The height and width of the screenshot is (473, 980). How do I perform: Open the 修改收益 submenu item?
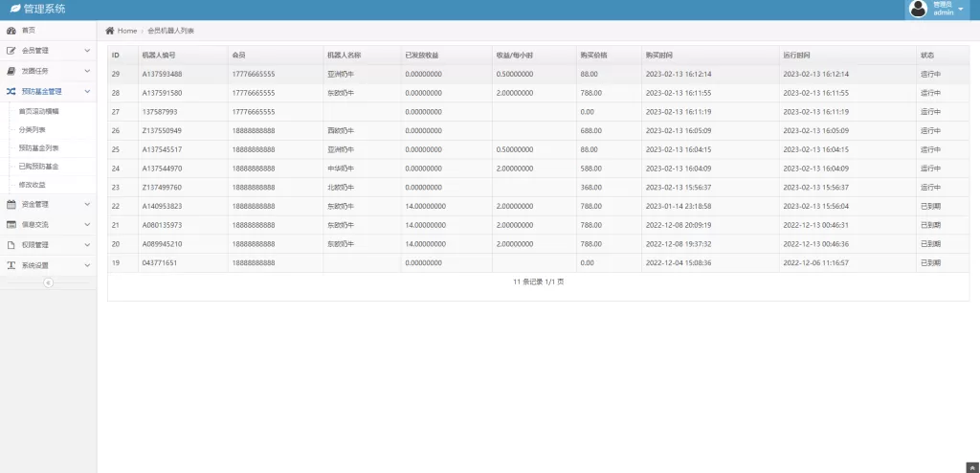(x=32, y=185)
